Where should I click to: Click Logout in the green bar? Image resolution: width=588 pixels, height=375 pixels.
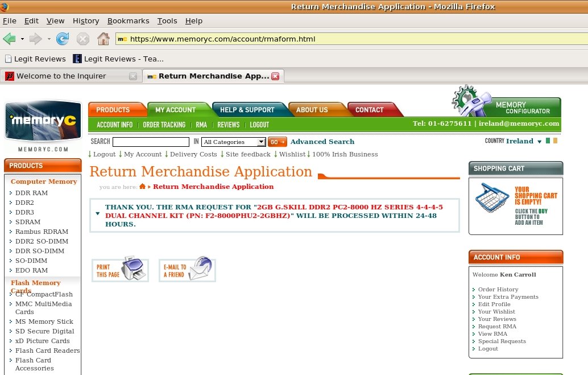pyautogui.click(x=259, y=125)
